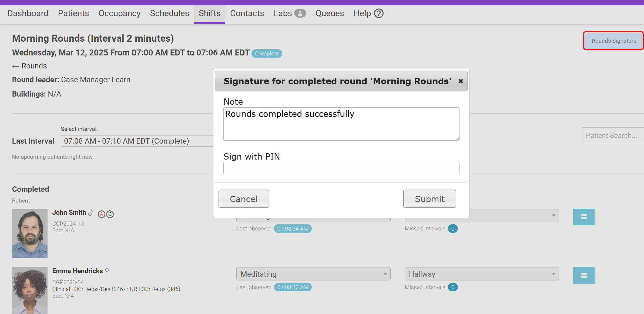Click the Labs flask icon
The image size is (644, 314).
(x=300, y=13)
